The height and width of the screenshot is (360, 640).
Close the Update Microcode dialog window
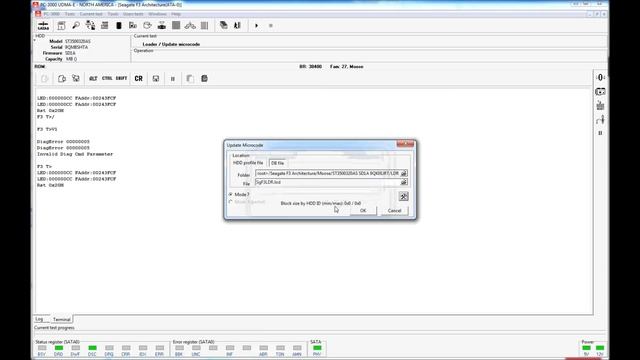tap(405, 144)
